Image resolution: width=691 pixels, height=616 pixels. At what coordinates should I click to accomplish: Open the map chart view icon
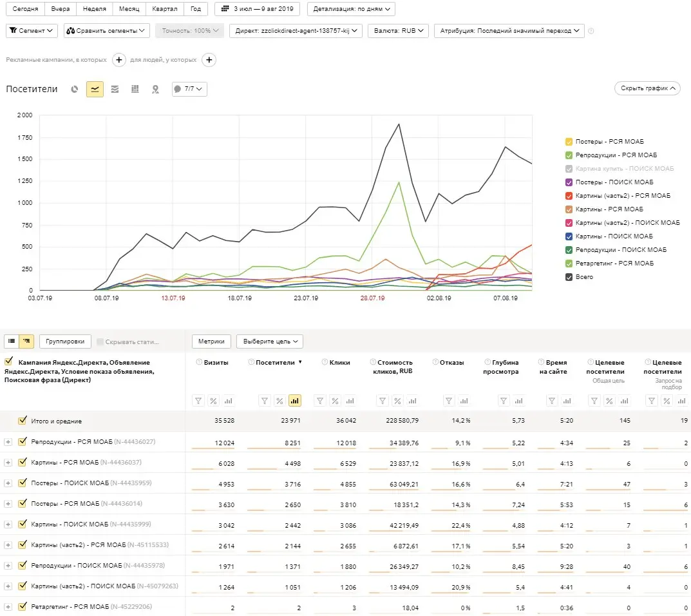(155, 90)
